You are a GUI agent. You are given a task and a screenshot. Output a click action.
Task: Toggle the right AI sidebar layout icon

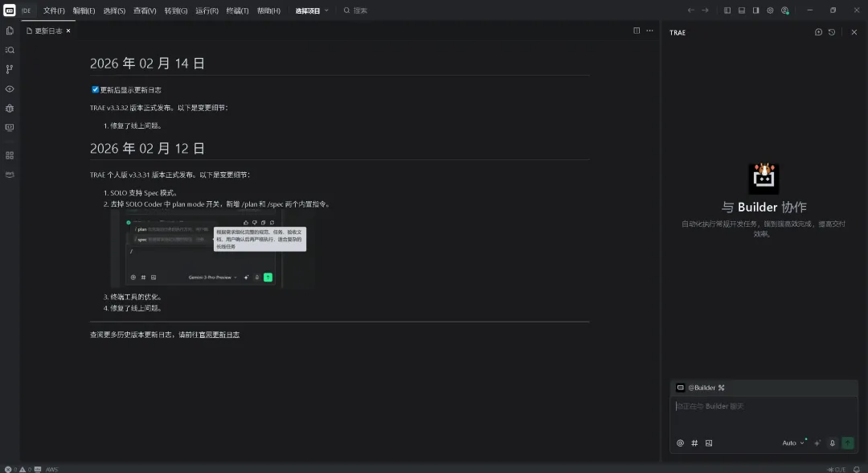(755, 10)
